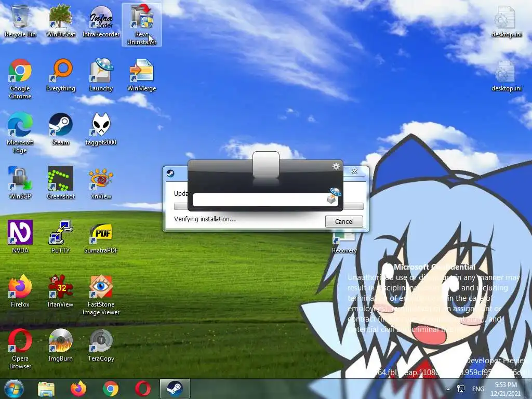Cancel the Steam update verification
Screen dimensions: 532x399
[x=344, y=221]
